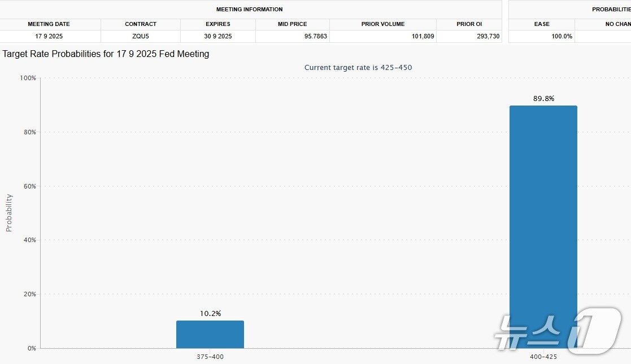Click the PRIOR OI column header
631x364 pixels.
pos(469,24)
